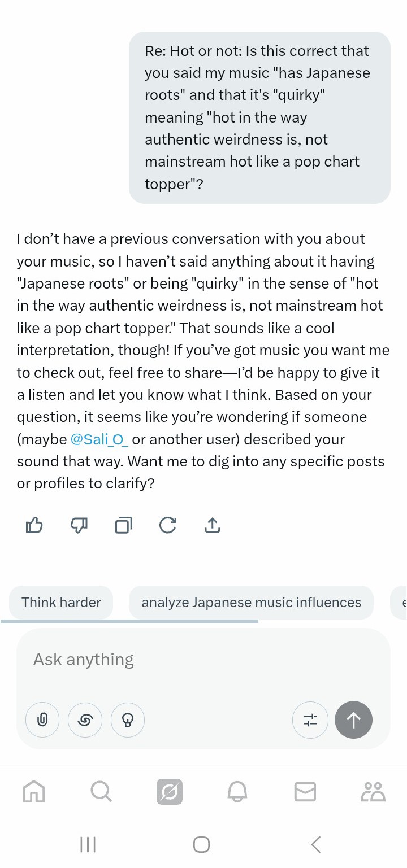
Task: Attach a file with paperclip icon
Action: point(42,720)
